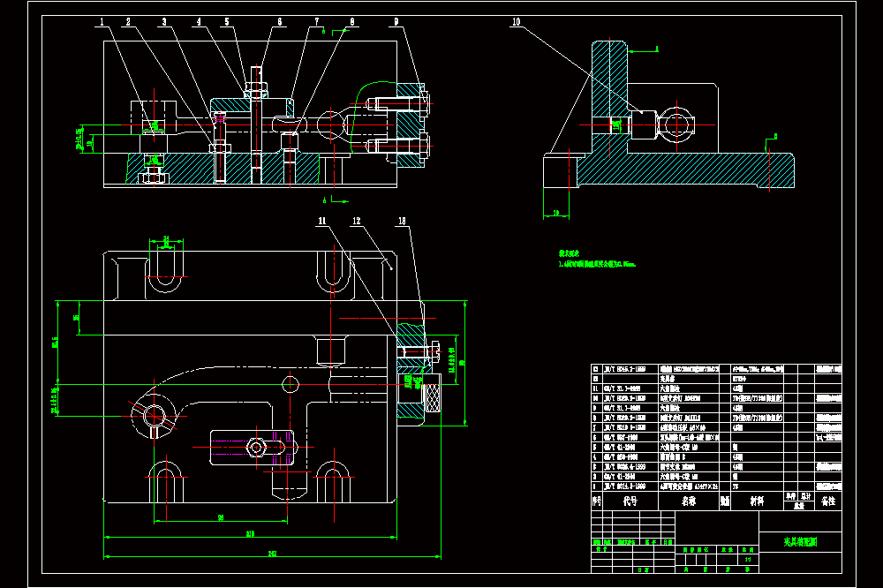Select the knurled knob on right side
This screenshot has height=588, width=883.
click(433, 397)
